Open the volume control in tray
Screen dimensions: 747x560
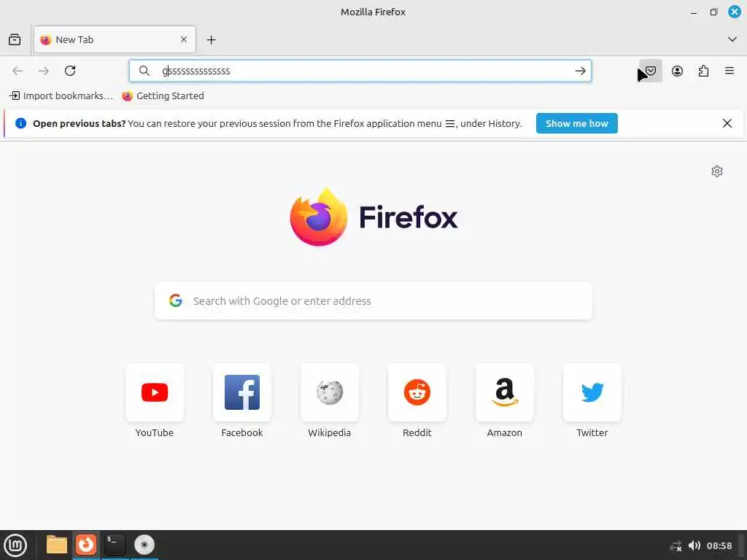click(694, 545)
